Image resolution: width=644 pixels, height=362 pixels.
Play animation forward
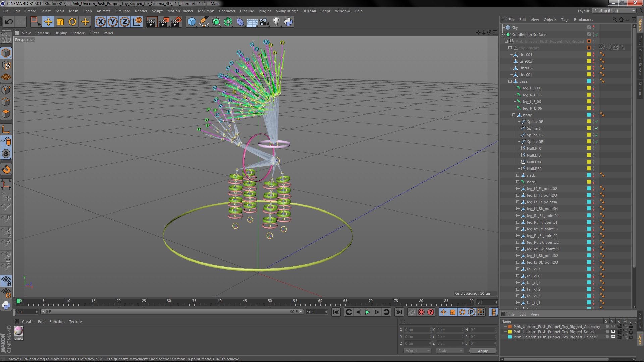pyautogui.click(x=367, y=312)
